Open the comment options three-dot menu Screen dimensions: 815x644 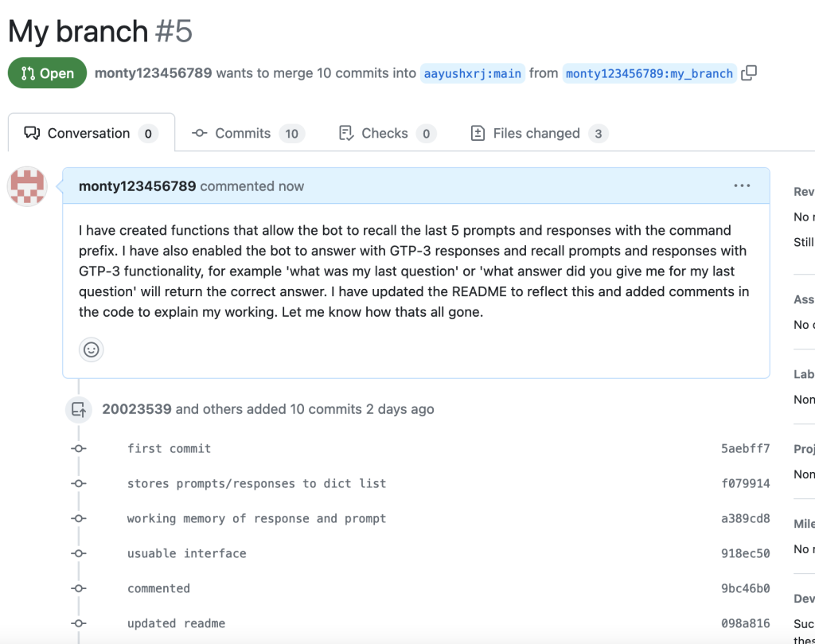(742, 185)
